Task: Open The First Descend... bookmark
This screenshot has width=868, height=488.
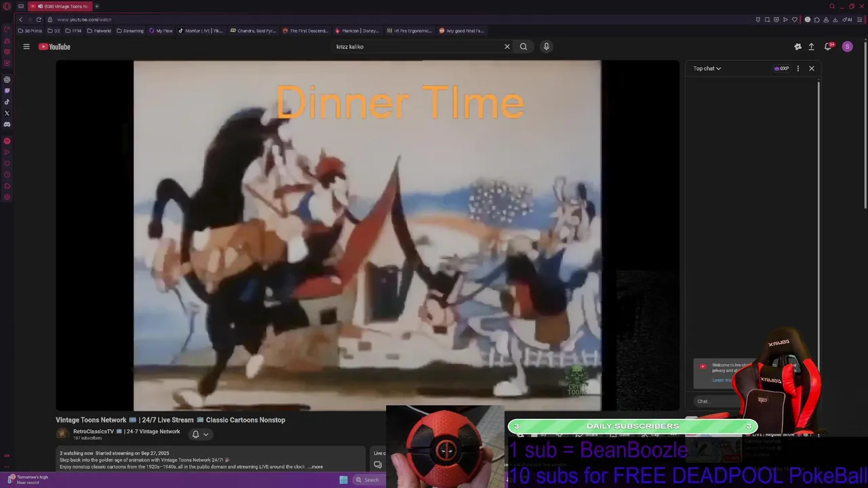Action: pyautogui.click(x=305, y=30)
